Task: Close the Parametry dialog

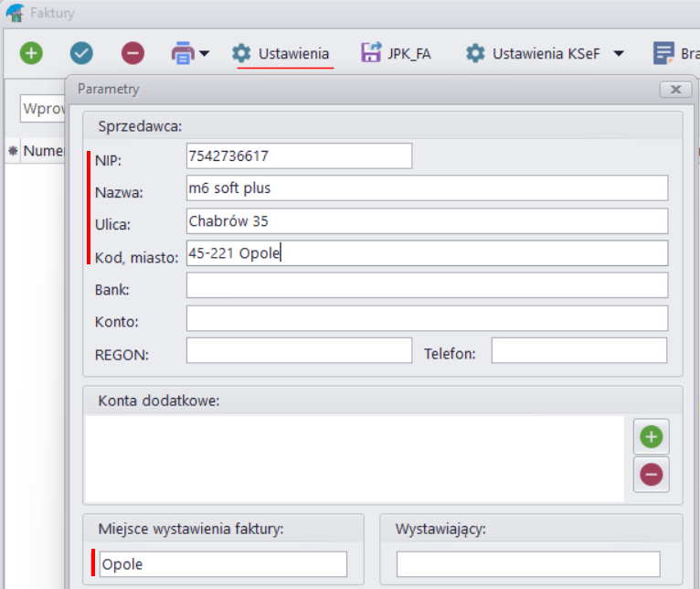Action: (674, 90)
